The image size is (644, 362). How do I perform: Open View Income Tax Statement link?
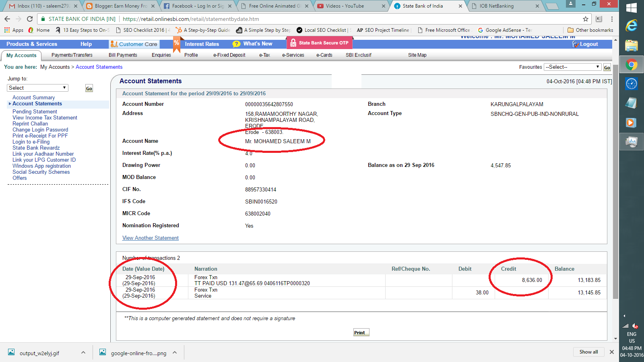tap(45, 118)
